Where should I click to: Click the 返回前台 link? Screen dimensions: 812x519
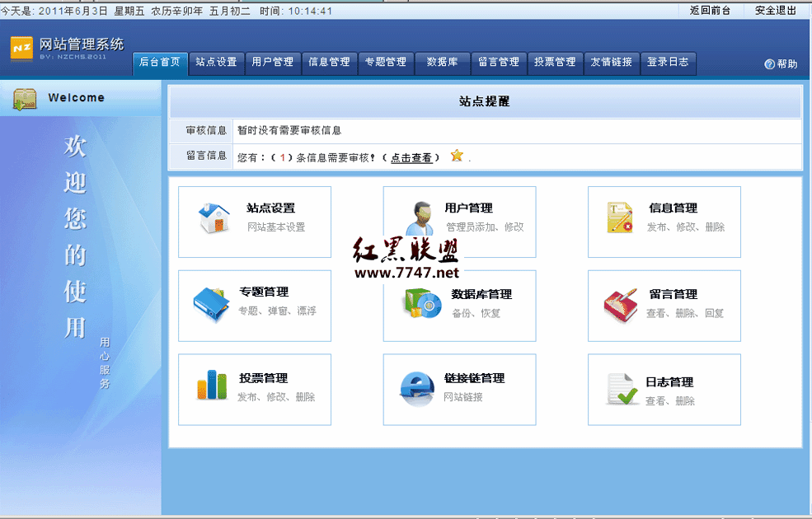pyautogui.click(x=710, y=11)
